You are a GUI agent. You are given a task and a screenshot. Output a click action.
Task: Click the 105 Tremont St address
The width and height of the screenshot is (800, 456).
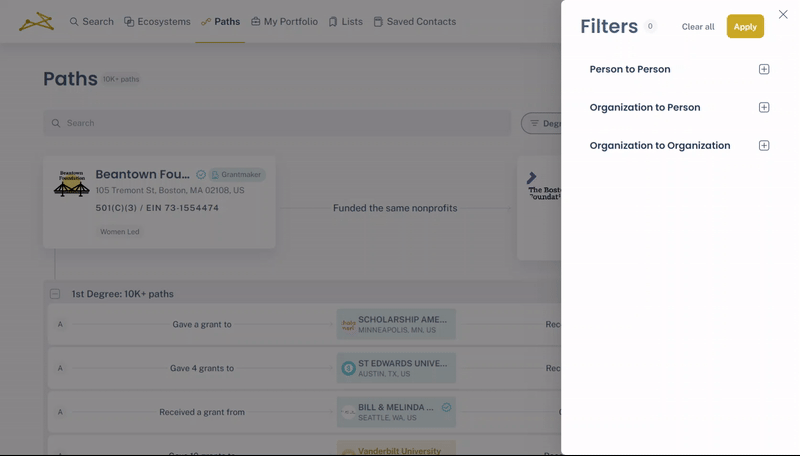point(170,190)
